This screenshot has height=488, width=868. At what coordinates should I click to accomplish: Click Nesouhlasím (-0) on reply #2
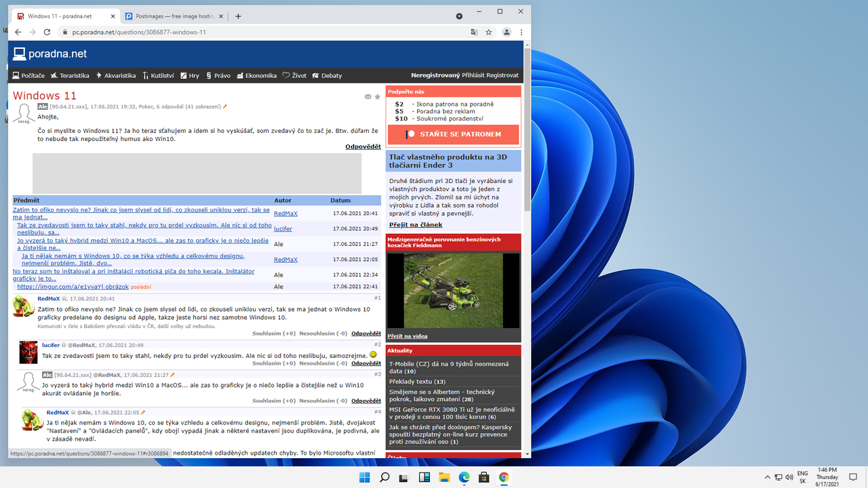pos(323,363)
